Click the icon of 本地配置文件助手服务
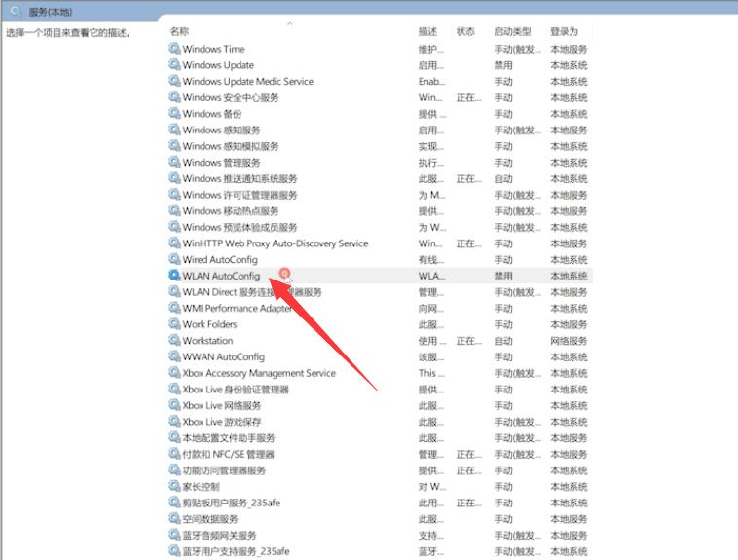738x560 pixels. (x=174, y=437)
